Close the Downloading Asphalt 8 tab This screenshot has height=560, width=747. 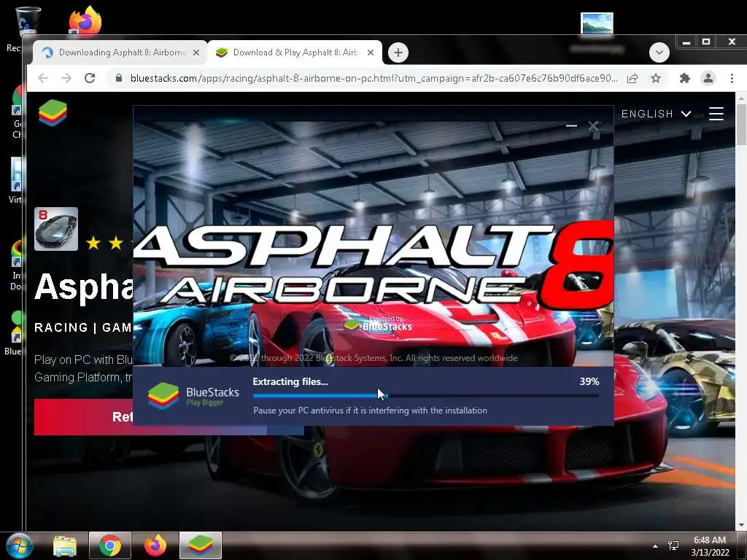(196, 52)
